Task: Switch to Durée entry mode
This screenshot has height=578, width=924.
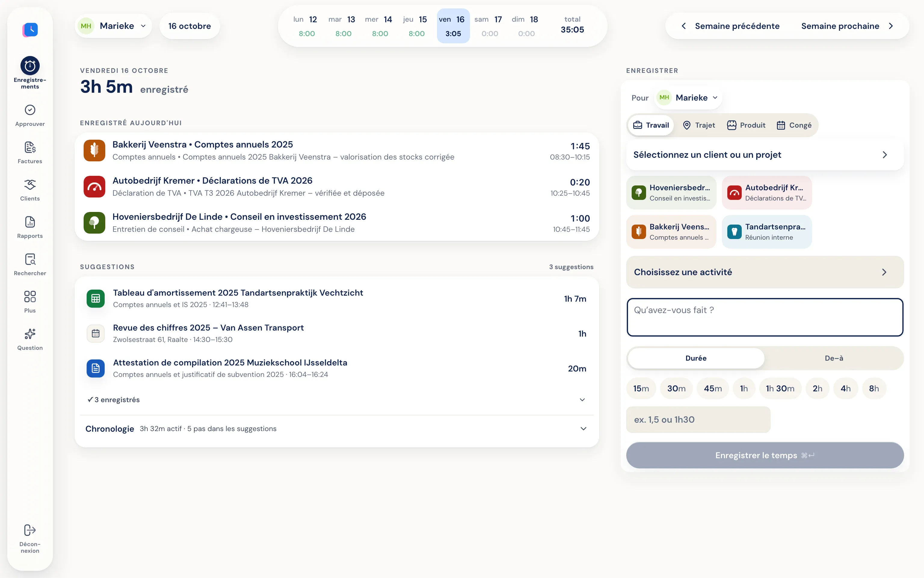Action: coord(696,358)
